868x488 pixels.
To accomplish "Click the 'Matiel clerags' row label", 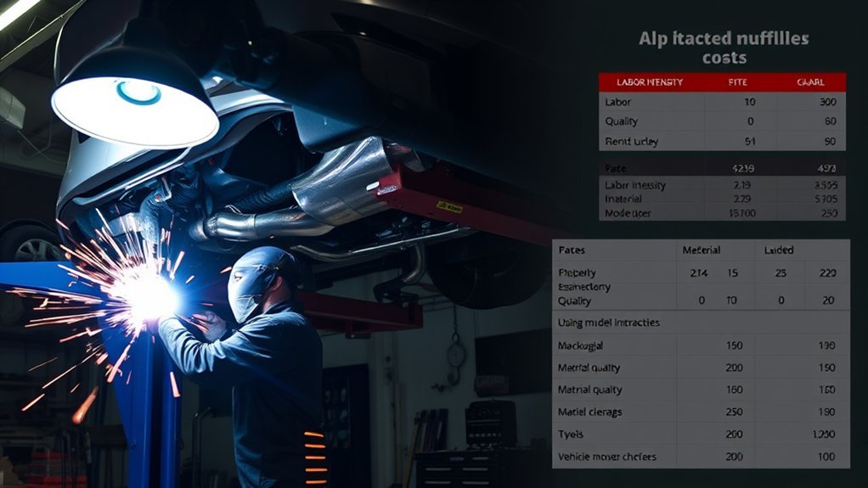I will tap(590, 412).
